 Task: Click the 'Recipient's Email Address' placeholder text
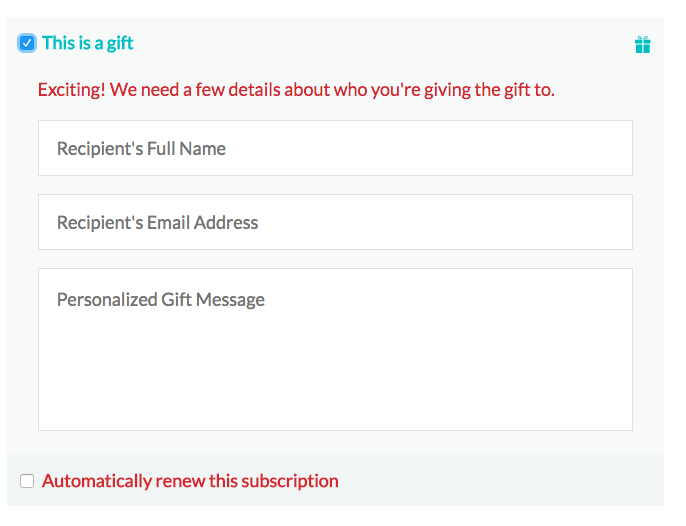pyautogui.click(x=158, y=223)
